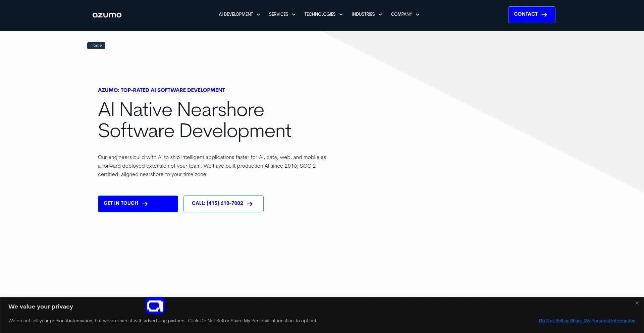Screen dimensions: 644x333
Task: Open the chat widget icon
Action: click(x=155, y=306)
